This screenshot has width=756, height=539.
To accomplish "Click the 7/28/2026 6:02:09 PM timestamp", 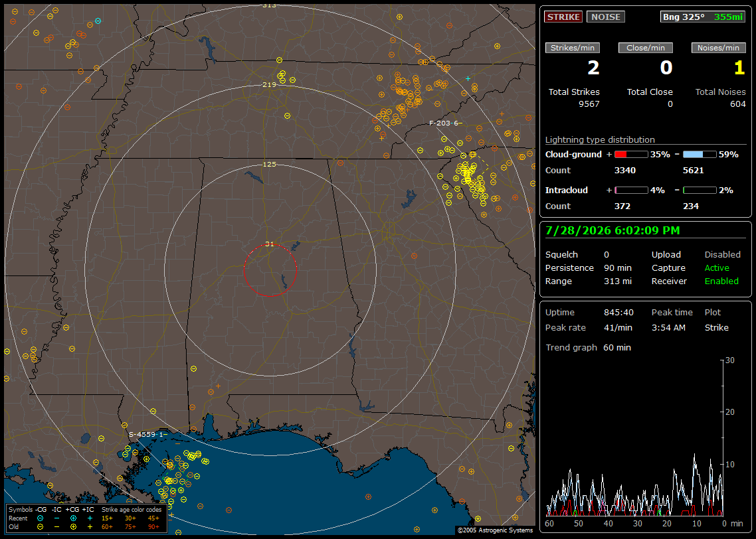I will pyautogui.click(x=613, y=230).
